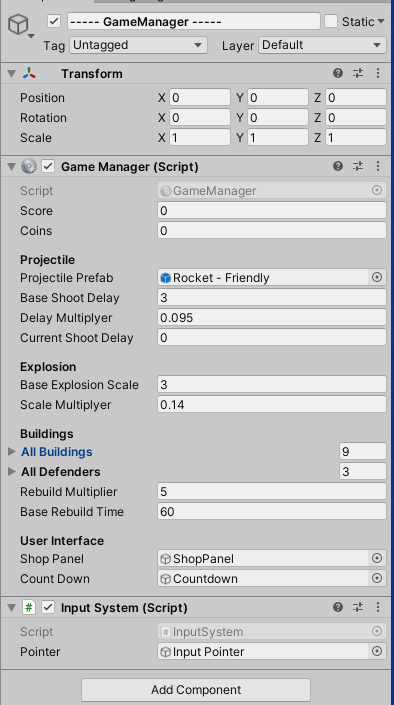Viewport: 394px width, 705px height.
Task: Click the Position Z field
Action: click(355, 98)
